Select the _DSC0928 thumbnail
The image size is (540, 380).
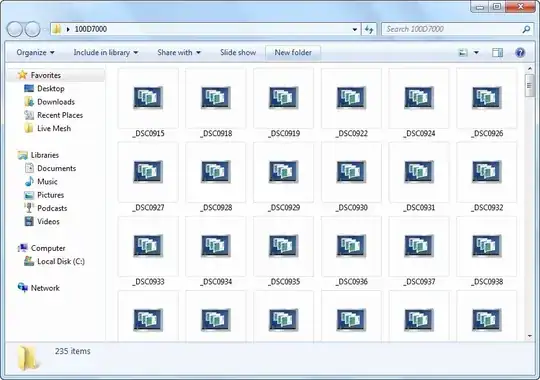point(216,172)
